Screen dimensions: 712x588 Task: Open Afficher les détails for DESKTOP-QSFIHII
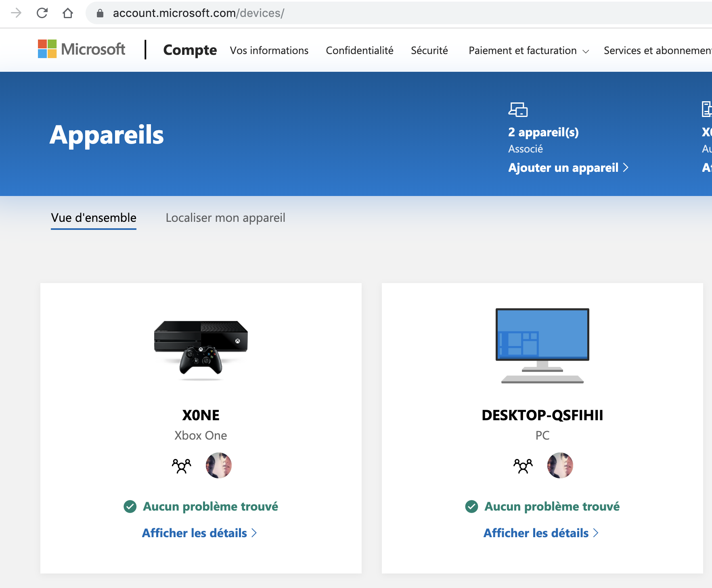(541, 533)
